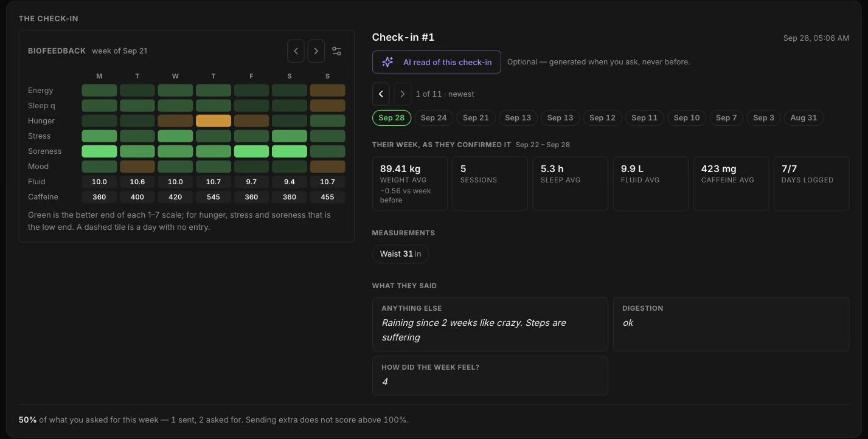Select the Digestion answer 'ok'
The image size is (868, 439).
(x=628, y=323)
